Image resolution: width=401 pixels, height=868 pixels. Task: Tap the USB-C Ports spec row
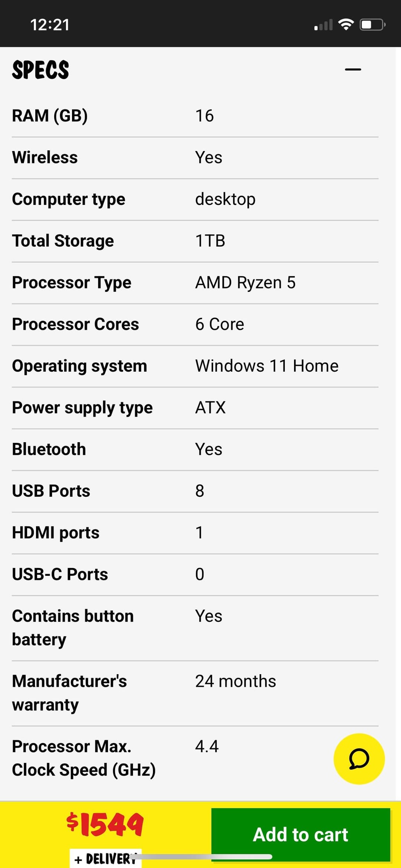tap(195, 574)
